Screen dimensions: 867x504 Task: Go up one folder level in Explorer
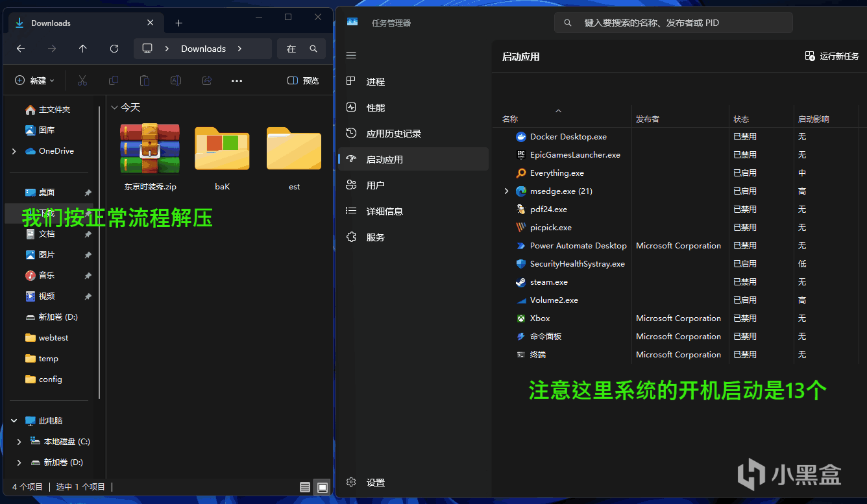click(x=82, y=49)
